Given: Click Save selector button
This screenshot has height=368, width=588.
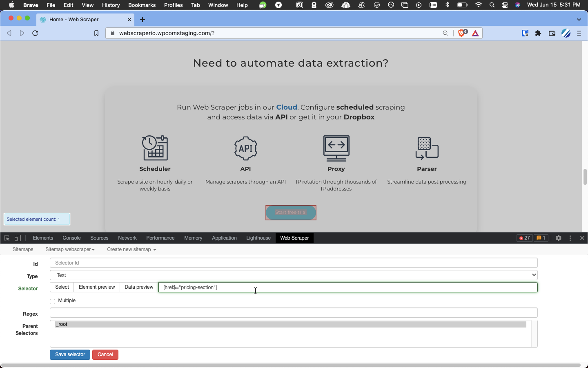Looking at the screenshot, I should [70, 355].
